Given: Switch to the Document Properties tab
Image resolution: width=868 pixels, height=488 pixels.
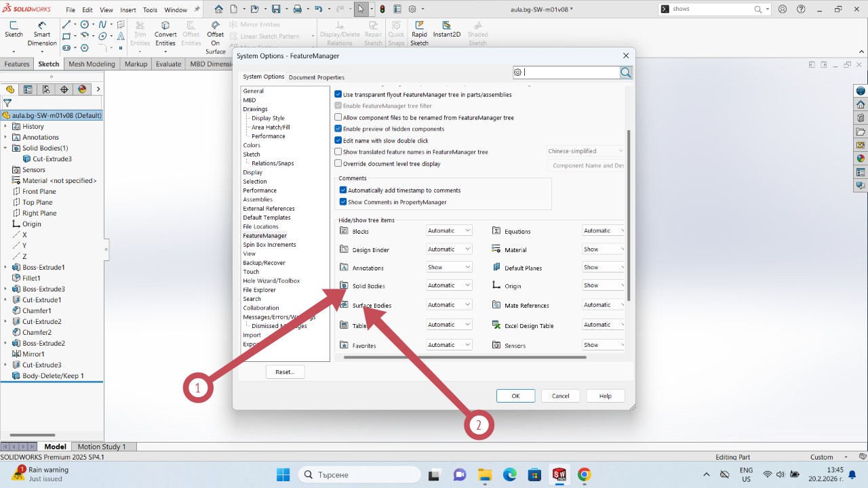Looking at the screenshot, I should click(317, 77).
